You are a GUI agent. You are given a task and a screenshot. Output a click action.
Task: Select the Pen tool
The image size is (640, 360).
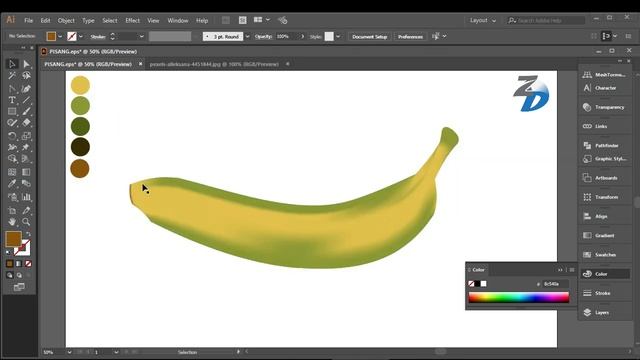[12, 89]
